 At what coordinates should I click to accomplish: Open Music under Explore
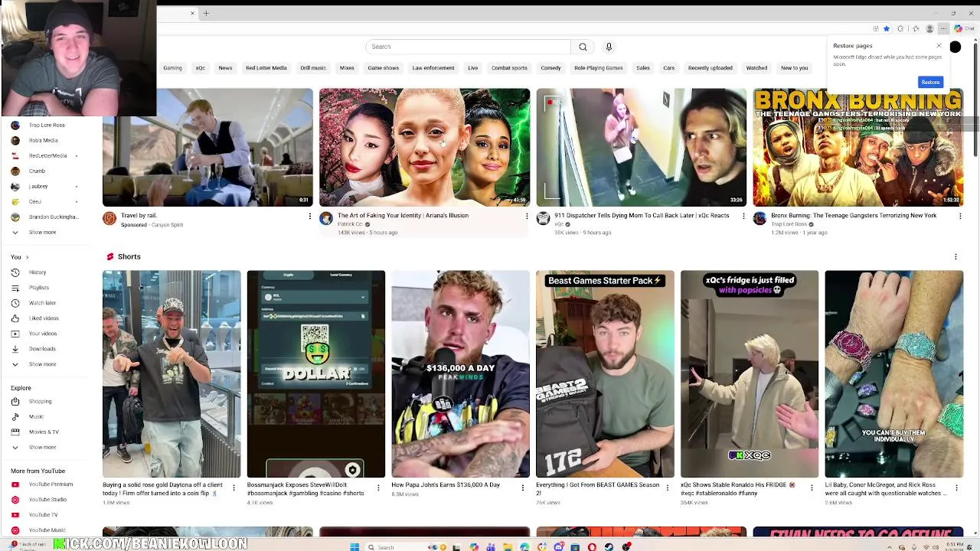click(36, 416)
